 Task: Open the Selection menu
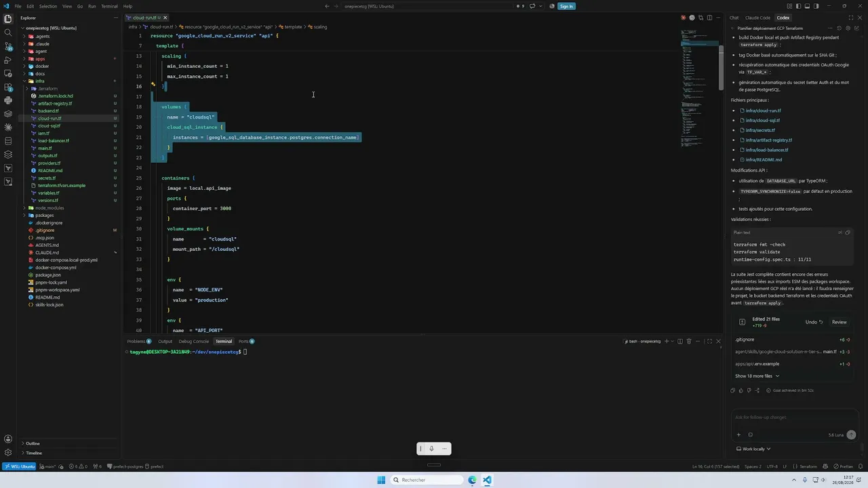coord(48,6)
